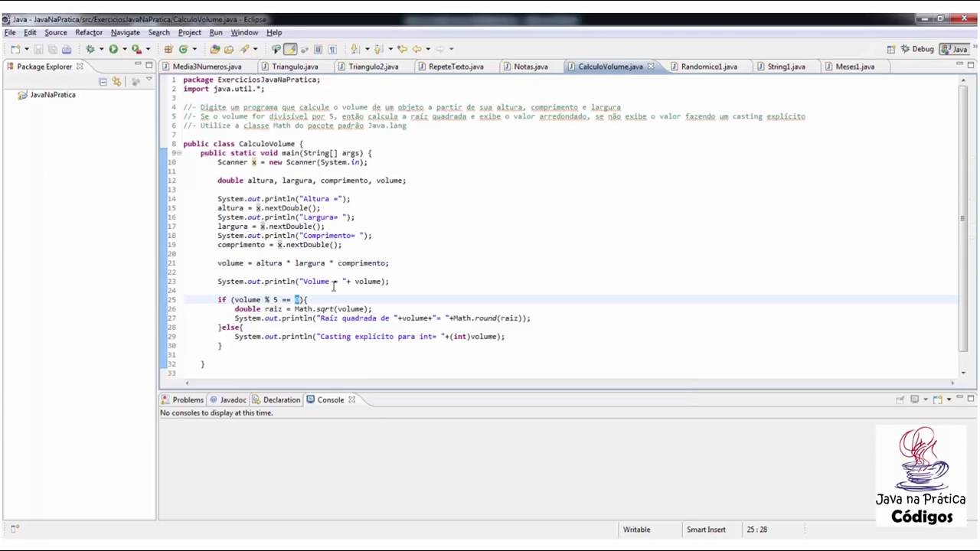
Task: Click the Last Edit Location icon
Action: click(x=401, y=49)
